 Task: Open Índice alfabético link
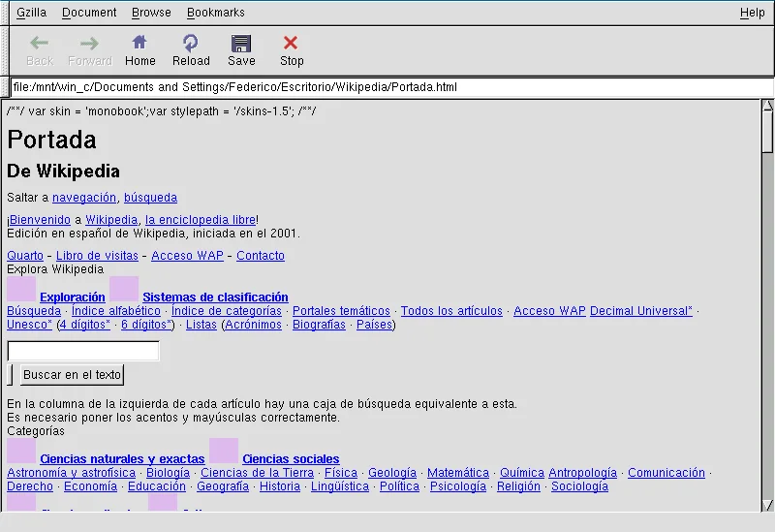116,311
